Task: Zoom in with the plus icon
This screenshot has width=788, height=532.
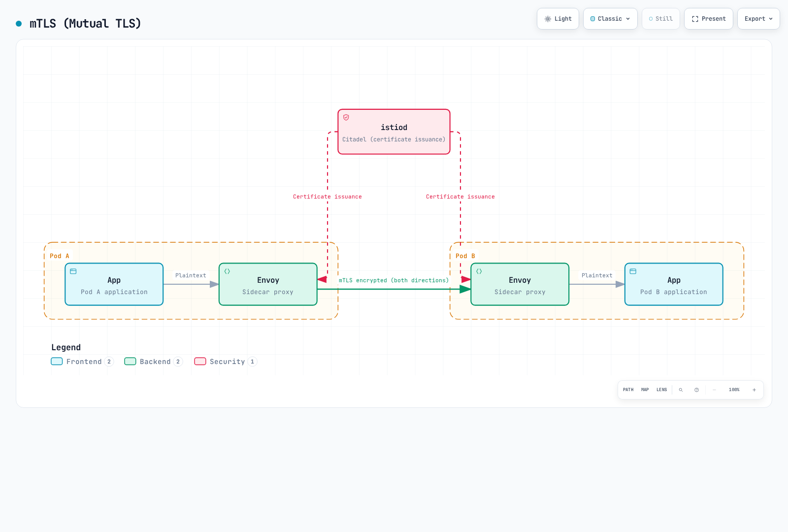Action: click(754, 390)
